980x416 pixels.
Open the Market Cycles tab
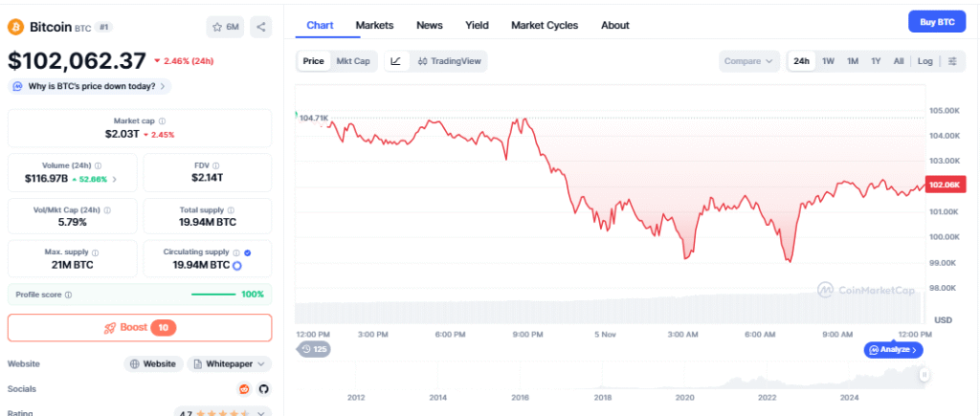[x=545, y=25]
